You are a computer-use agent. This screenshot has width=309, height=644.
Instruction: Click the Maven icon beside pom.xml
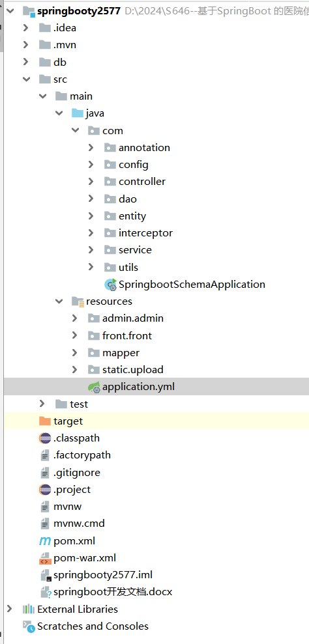45,541
